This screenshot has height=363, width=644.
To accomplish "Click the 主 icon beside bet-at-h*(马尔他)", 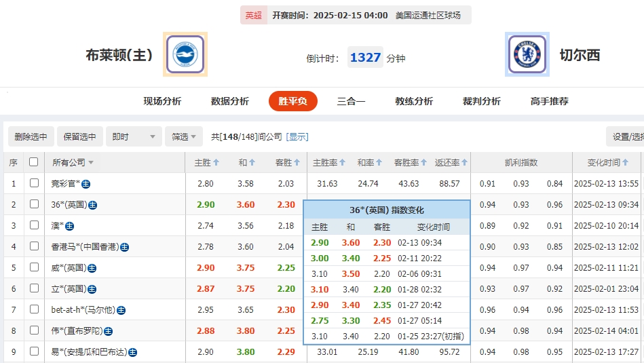I will point(121,310).
